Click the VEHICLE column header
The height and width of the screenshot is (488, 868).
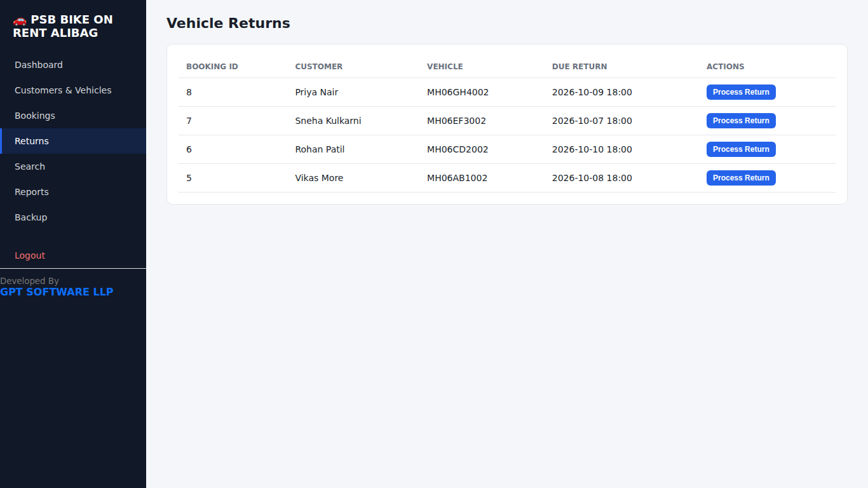(445, 66)
